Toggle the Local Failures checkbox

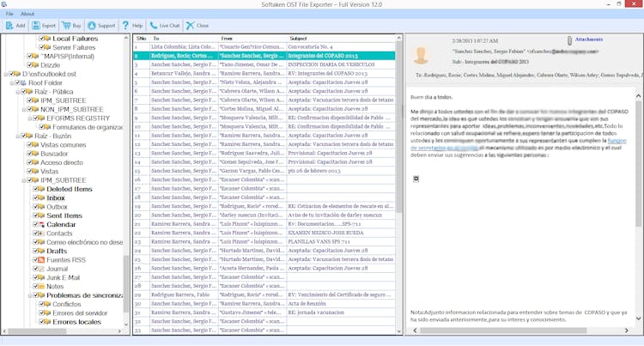point(41,39)
